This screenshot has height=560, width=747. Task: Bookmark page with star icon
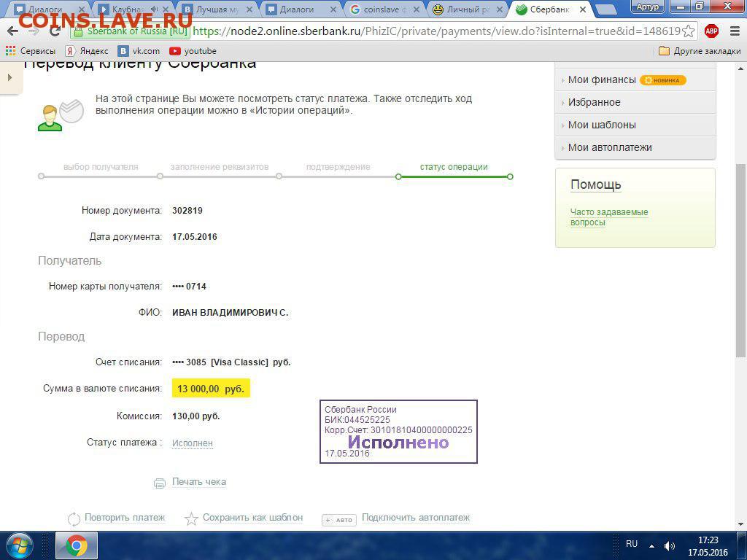point(688,31)
